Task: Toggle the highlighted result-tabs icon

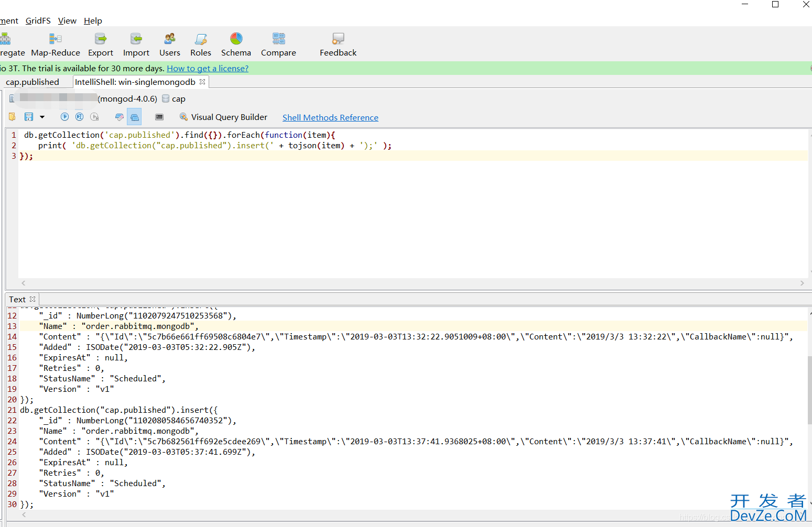Action: tap(134, 117)
